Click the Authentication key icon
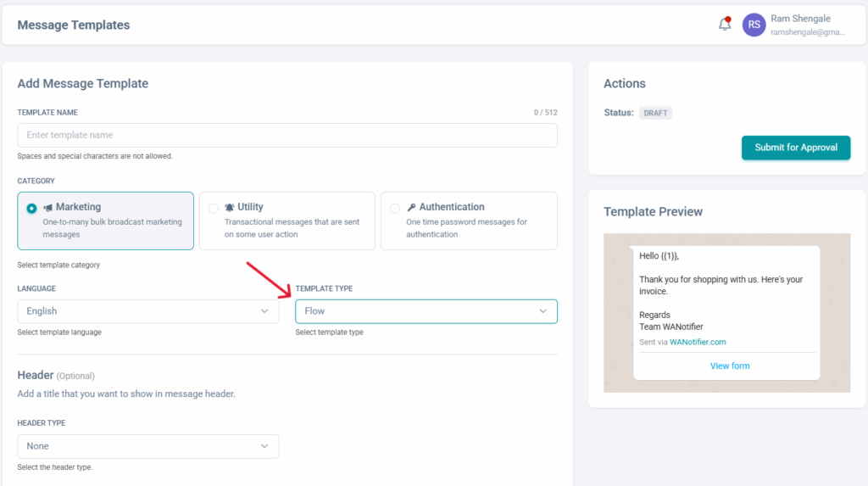Viewport: 868px width, 486px height. coord(411,207)
